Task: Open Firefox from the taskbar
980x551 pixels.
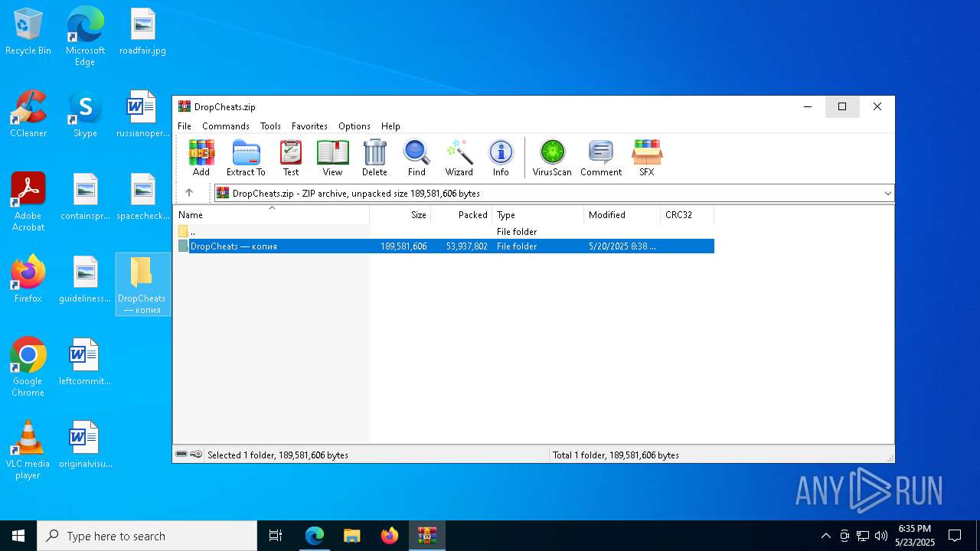Action: [390, 536]
